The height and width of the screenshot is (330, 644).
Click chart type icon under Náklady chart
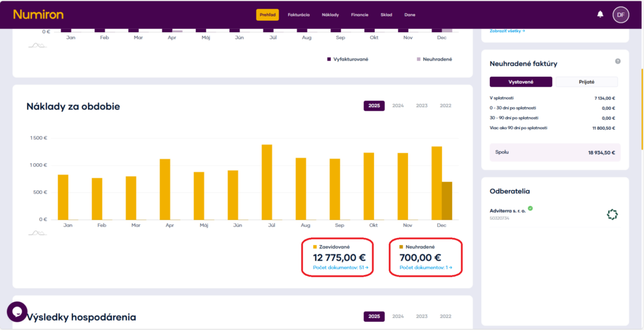[x=38, y=233]
